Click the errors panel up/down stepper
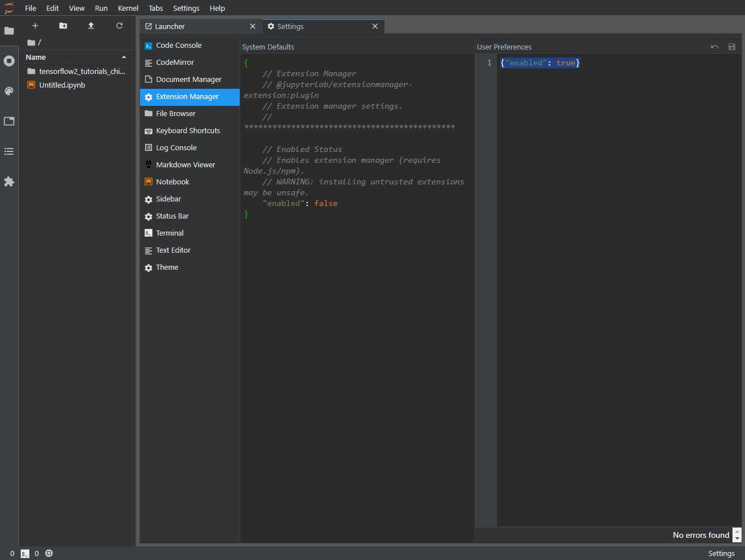Image resolution: width=745 pixels, height=560 pixels. [x=737, y=535]
